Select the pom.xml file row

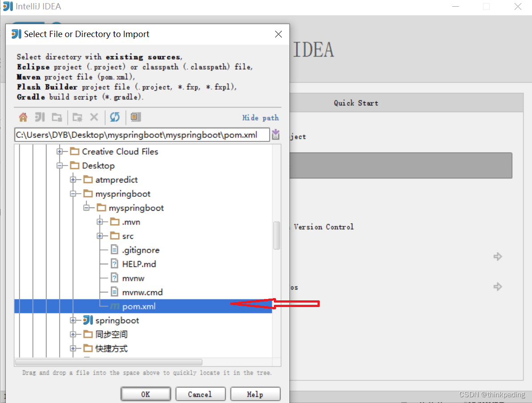coord(143,306)
